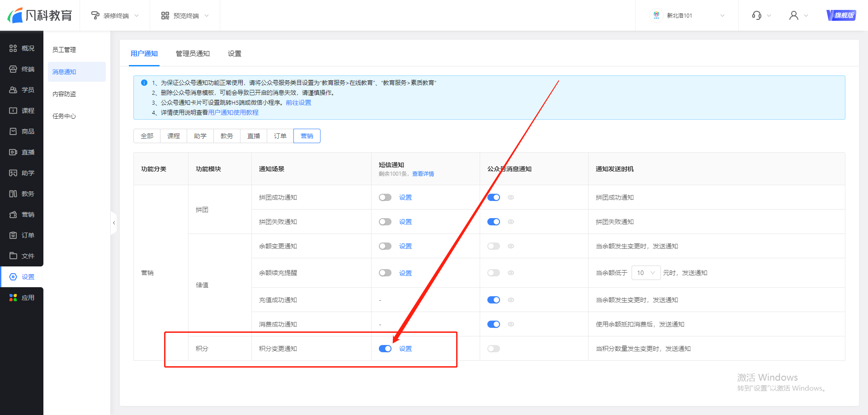Click the blue info icon in notice box
The width and height of the screenshot is (868, 415).
pyautogui.click(x=144, y=83)
